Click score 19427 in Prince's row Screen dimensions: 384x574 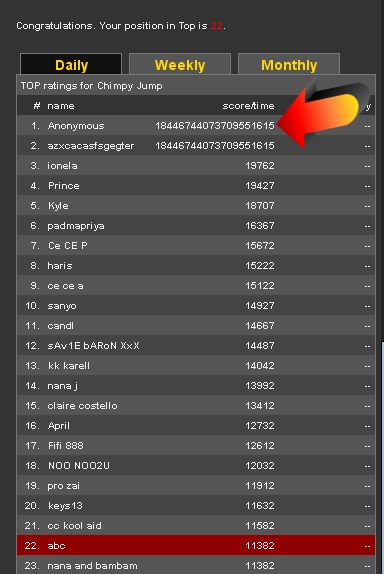pos(260,186)
